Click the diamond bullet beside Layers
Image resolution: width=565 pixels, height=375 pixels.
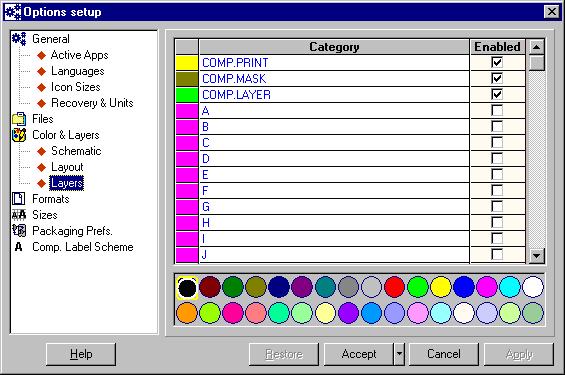pyautogui.click(x=41, y=183)
